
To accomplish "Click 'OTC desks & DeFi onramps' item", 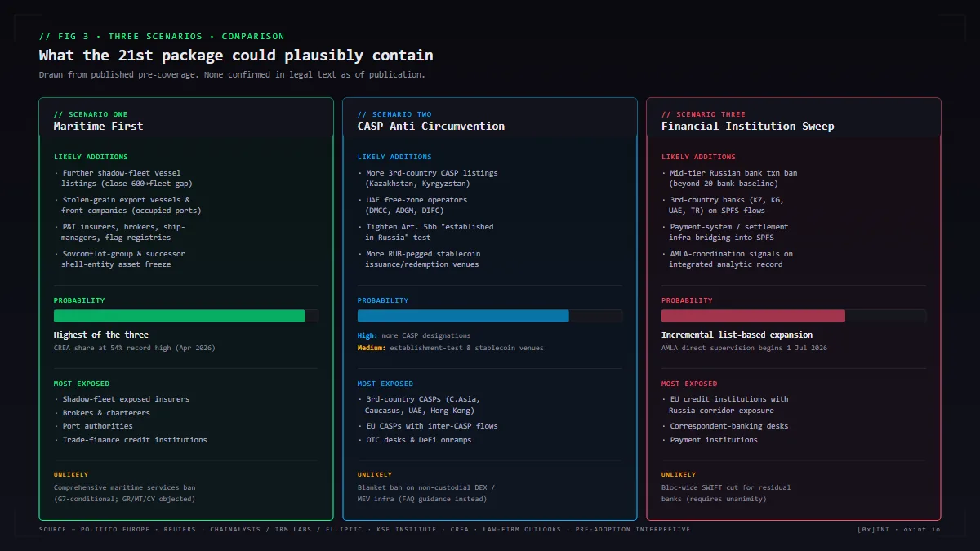I will [415, 440].
